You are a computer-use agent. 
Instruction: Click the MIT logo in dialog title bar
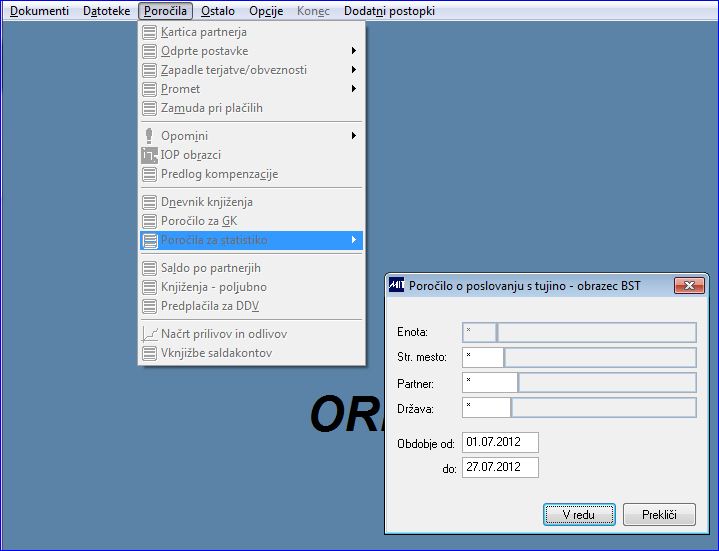(397, 285)
